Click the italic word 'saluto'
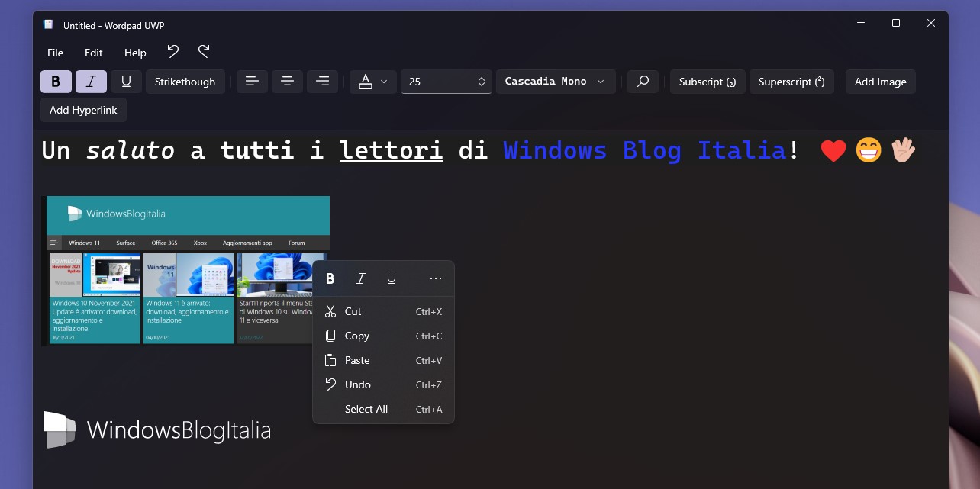 [131, 150]
